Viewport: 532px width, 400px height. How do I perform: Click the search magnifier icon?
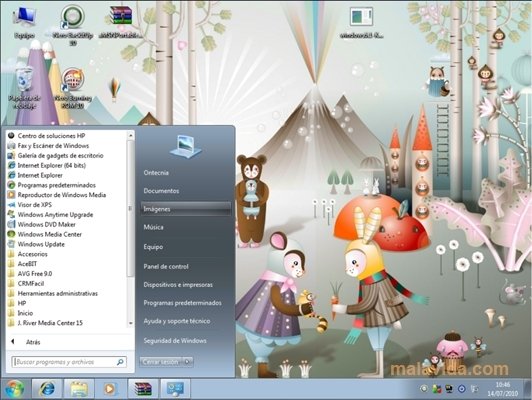pyautogui.click(x=120, y=362)
